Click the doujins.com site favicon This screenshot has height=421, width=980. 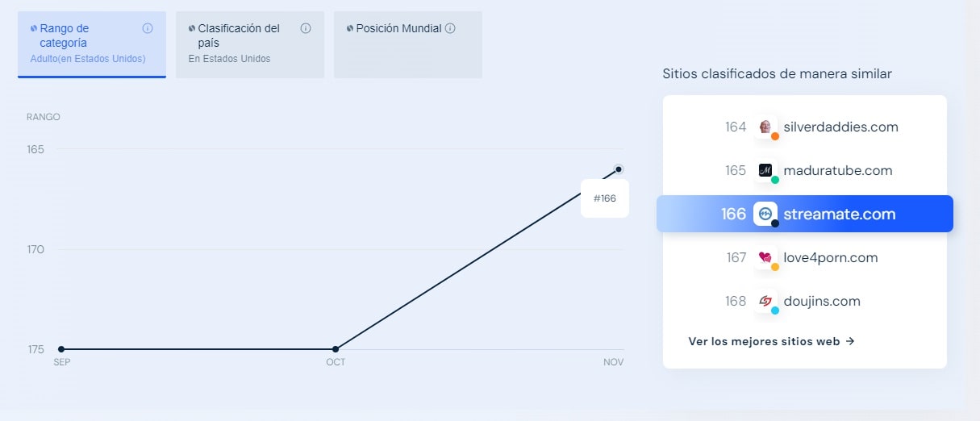pos(765,302)
